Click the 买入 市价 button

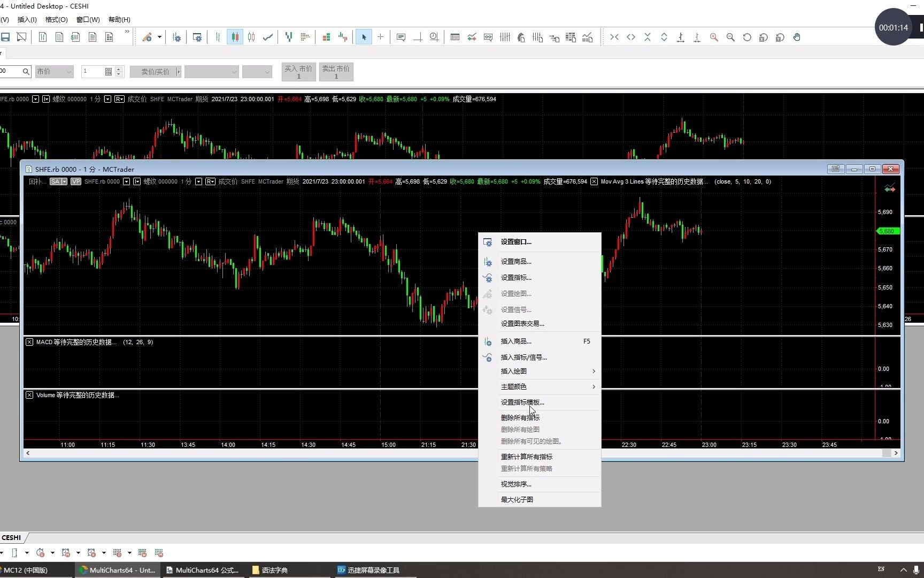pos(298,72)
